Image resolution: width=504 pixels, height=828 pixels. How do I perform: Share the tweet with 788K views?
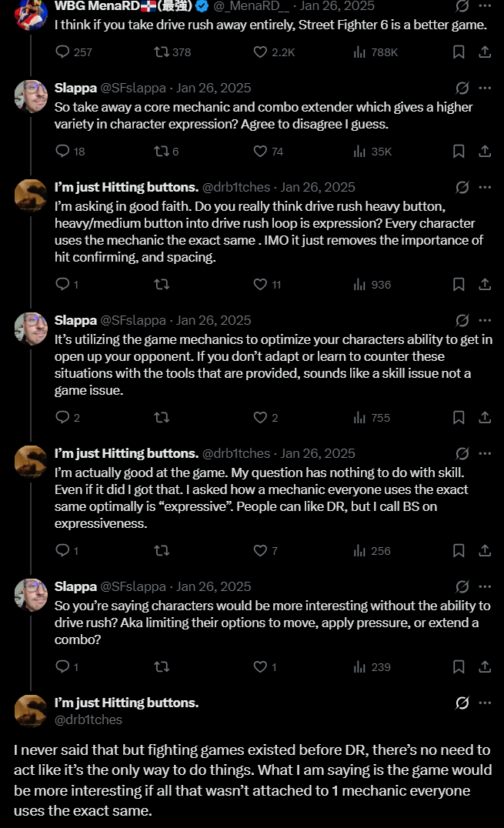pyautogui.click(x=485, y=52)
